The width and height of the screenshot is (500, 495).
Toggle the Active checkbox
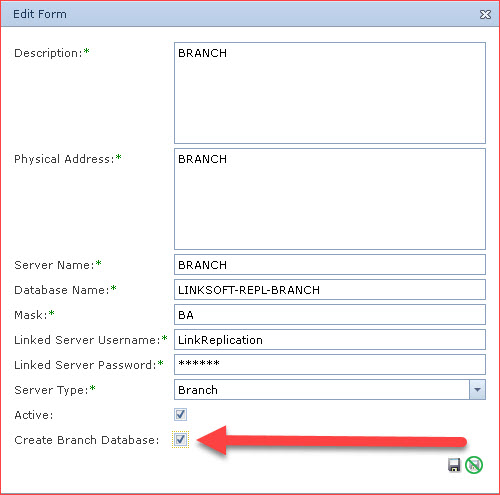(180, 415)
